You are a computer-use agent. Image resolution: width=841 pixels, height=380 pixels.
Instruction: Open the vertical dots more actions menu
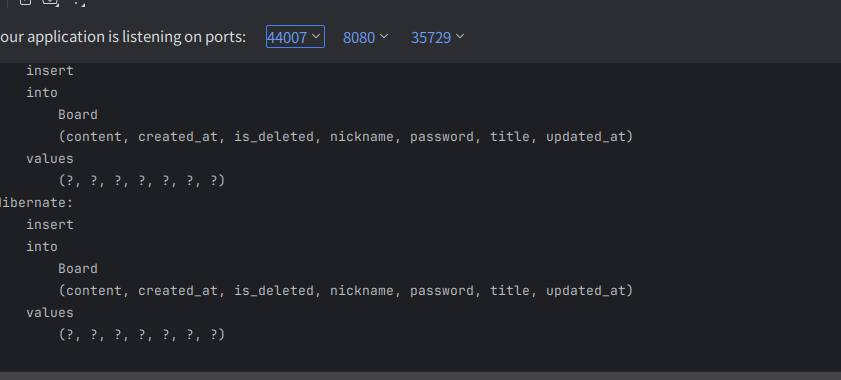click(78, 2)
